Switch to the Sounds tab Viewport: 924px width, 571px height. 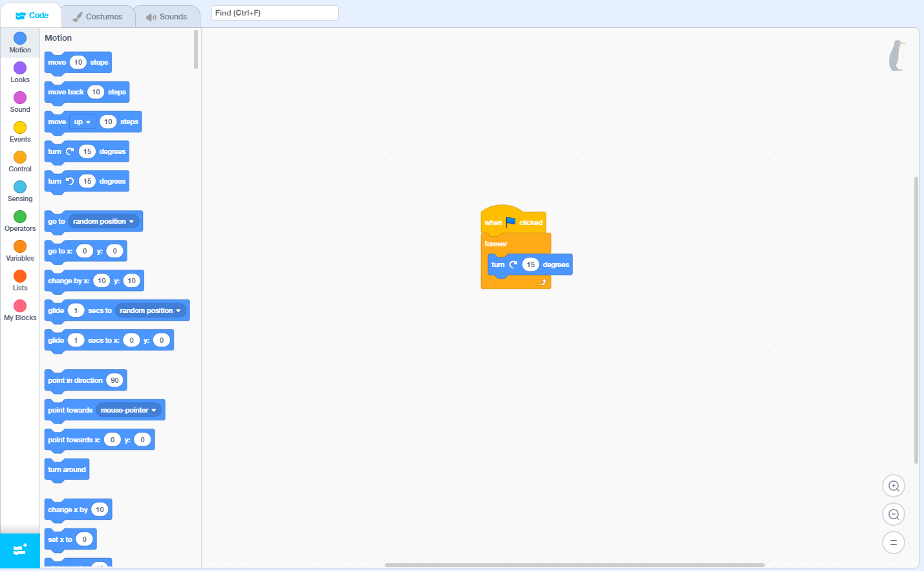coord(167,16)
